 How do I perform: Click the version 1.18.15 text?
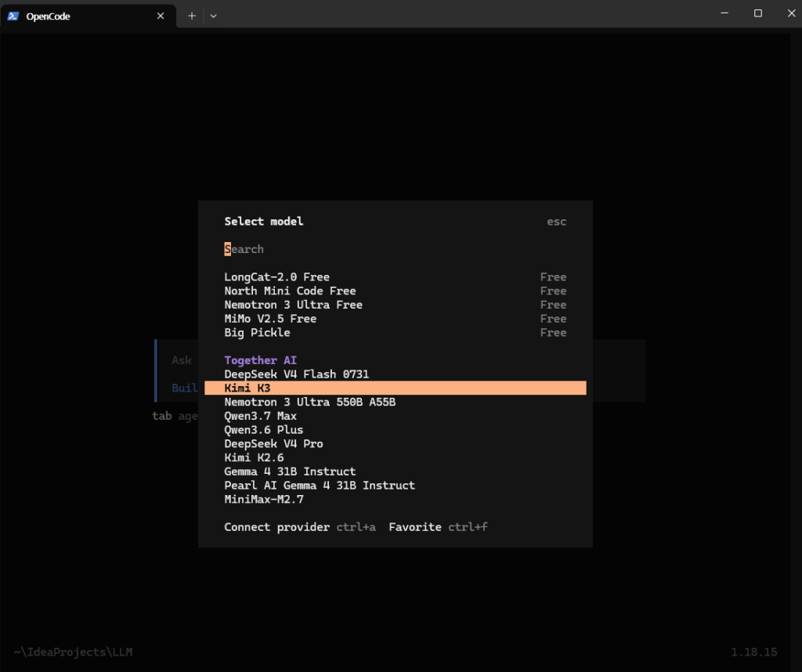[x=754, y=652]
